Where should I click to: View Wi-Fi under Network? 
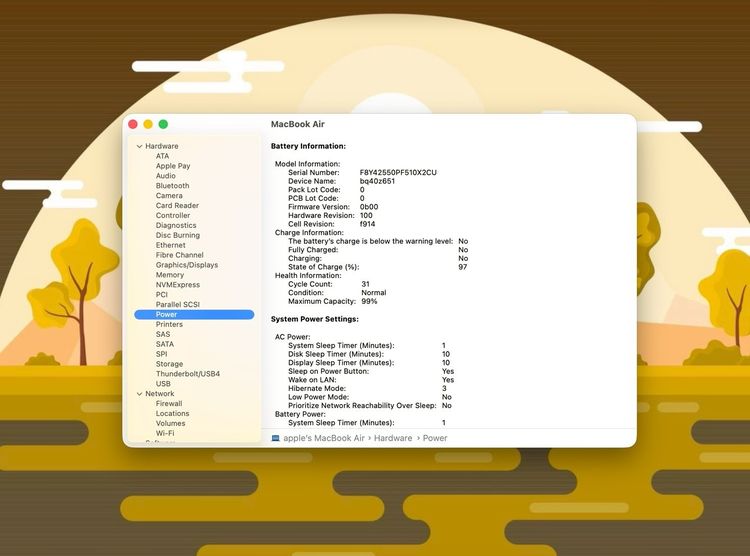165,433
